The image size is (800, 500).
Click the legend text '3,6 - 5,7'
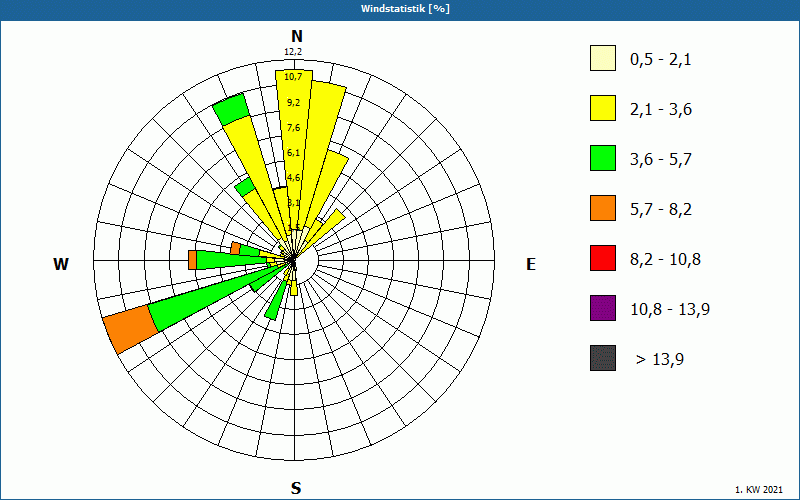coord(661,160)
